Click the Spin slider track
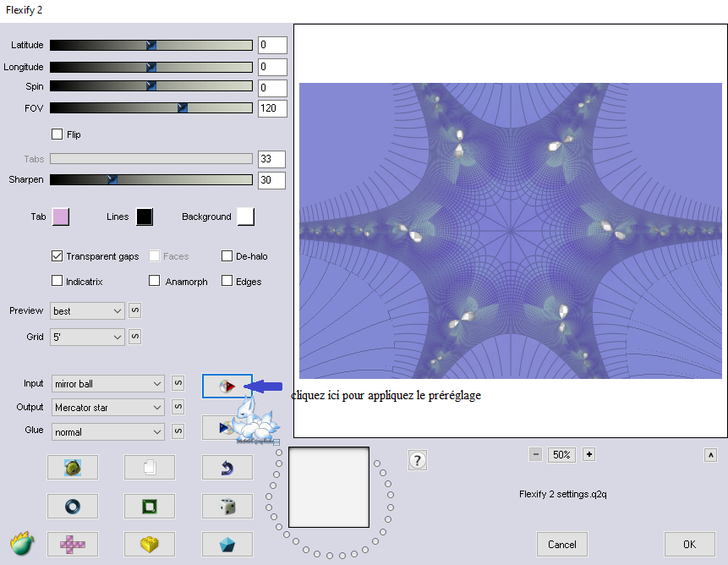Viewport: 728px width, 565px height. coord(151,86)
